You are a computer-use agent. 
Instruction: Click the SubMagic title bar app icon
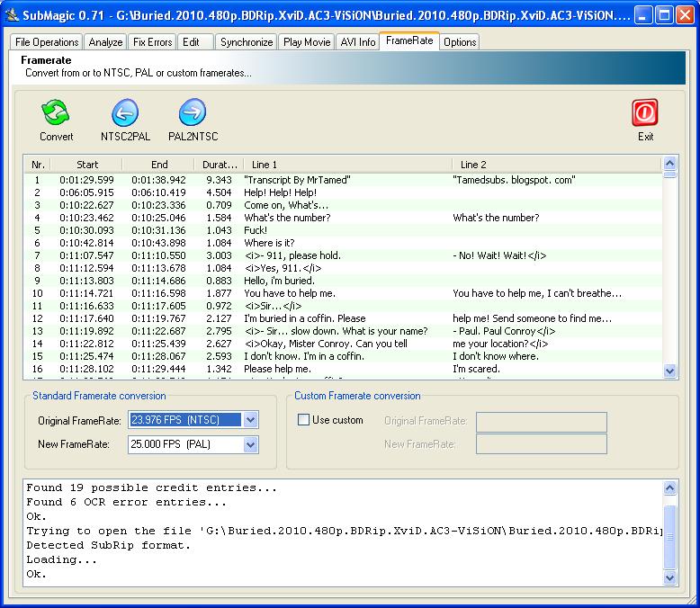tap(11, 15)
